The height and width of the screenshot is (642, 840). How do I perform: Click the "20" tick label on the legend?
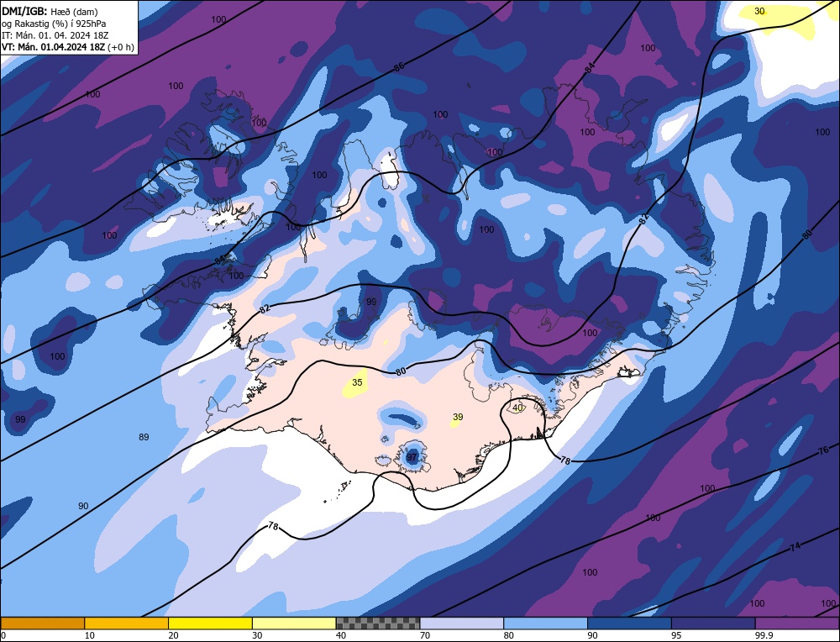(174, 636)
